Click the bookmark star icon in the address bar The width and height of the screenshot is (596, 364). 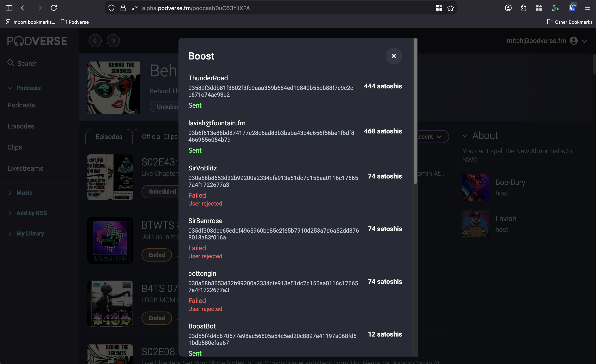(x=450, y=8)
